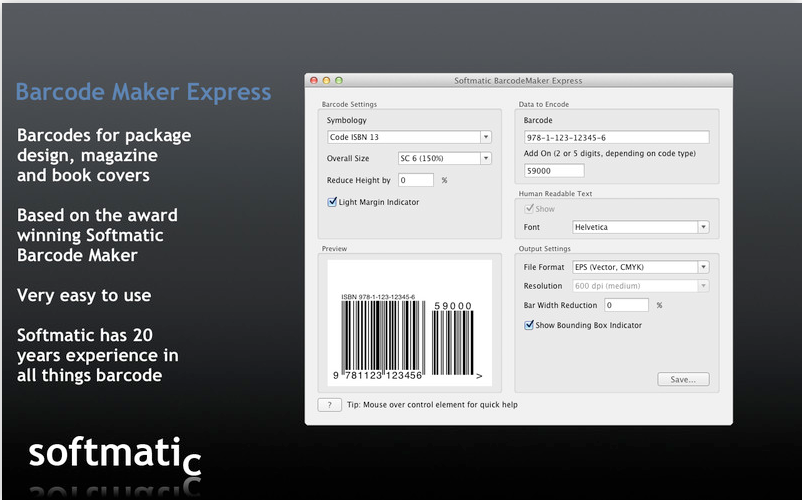This screenshot has height=500, width=802.
Task: Click the Add On field containing 59000
Action: point(554,171)
